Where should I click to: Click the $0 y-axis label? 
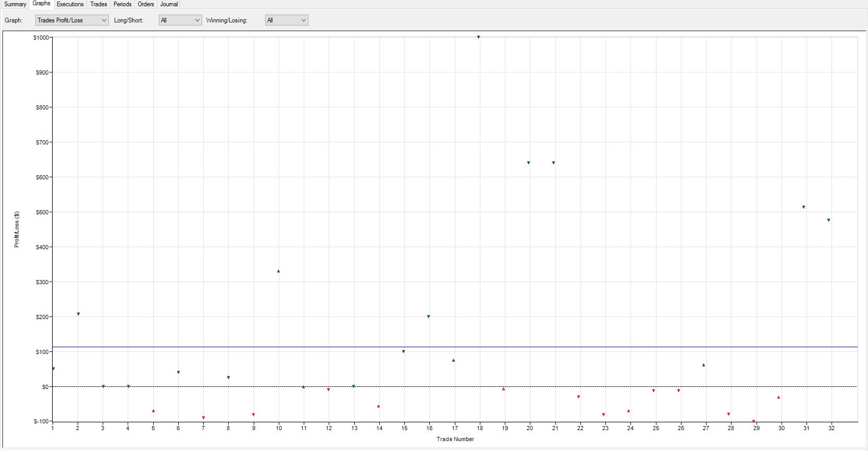(45, 387)
